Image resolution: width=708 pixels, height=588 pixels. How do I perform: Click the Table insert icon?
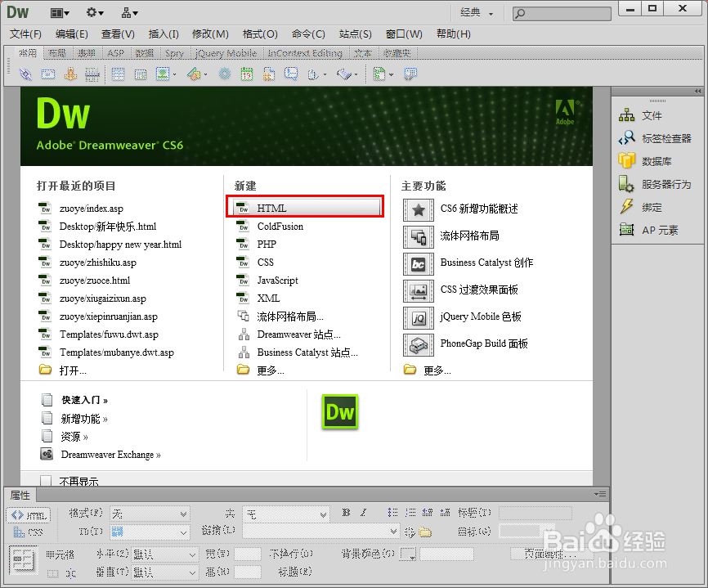[x=119, y=74]
